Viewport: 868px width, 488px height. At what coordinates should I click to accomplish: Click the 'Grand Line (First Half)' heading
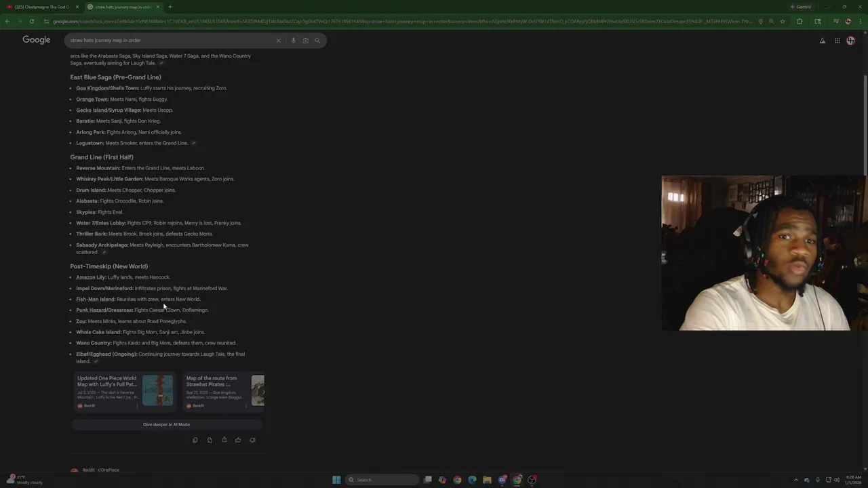click(x=102, y=157)
